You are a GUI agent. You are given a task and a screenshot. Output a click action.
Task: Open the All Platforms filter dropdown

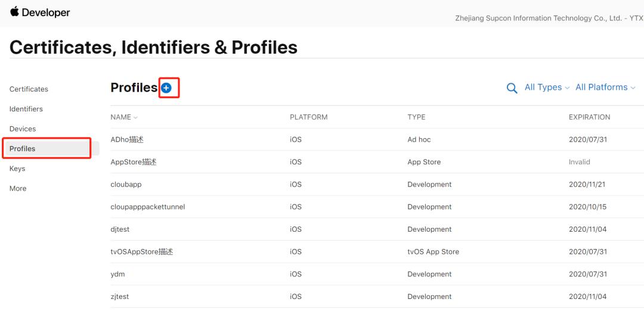tap(605, 88)
